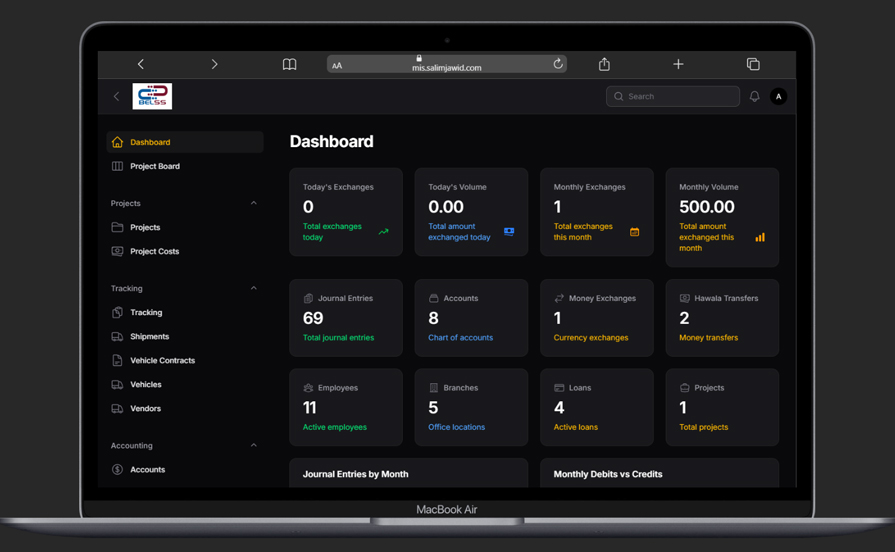The image size is (895, 552).
Task: Collapse the Accounting sidebar section
Action: tap(253, 445)
